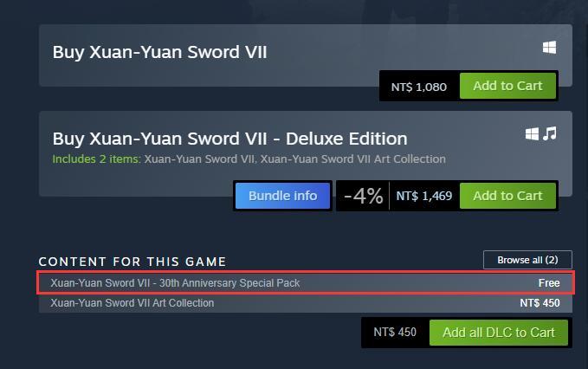Image resolution: width=588 pixels, height=369 pixels.
Task: Click the Windows platform icon for Xuan-Yuan Sword VII
Action: (x=549, y=48)
